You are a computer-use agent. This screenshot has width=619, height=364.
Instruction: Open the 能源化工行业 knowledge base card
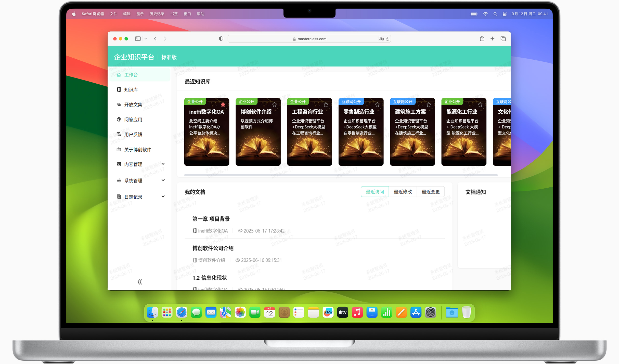(x=464, y=132)
